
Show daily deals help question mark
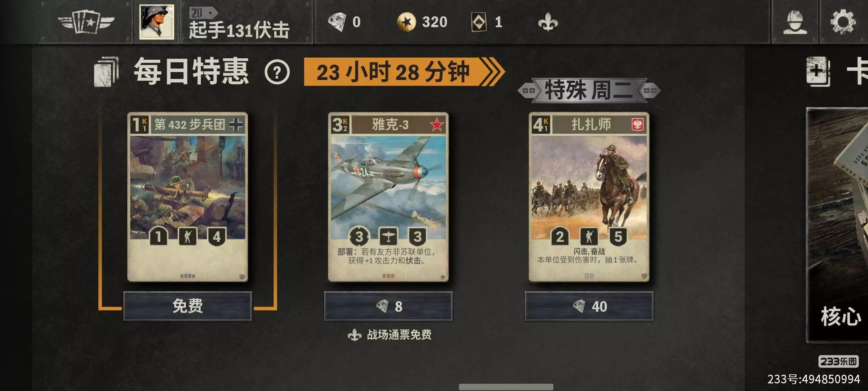pos(277,72)
